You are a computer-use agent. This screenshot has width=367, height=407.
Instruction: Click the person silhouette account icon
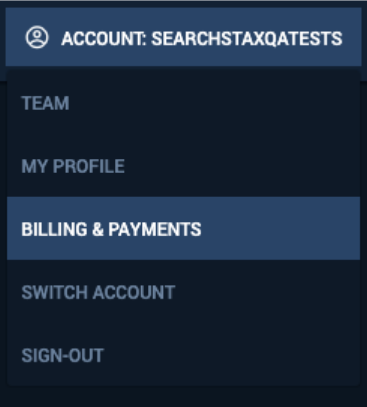click(37, 37)
